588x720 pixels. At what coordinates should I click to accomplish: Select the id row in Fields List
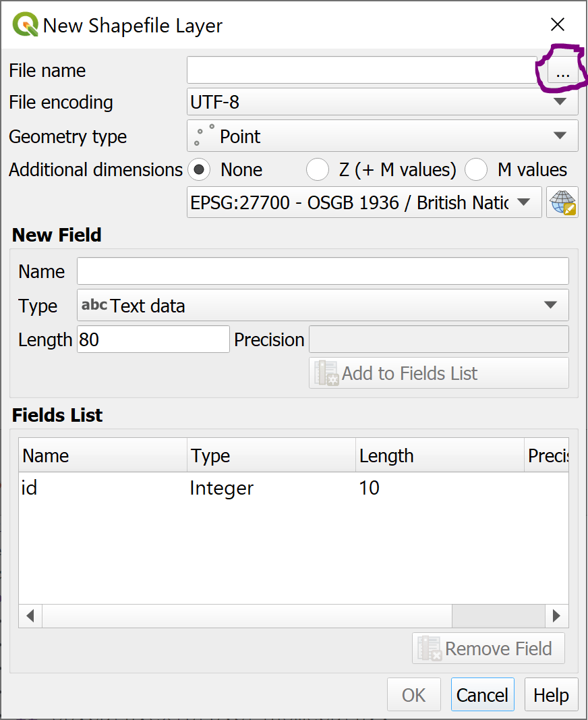[x=202, y=487]
